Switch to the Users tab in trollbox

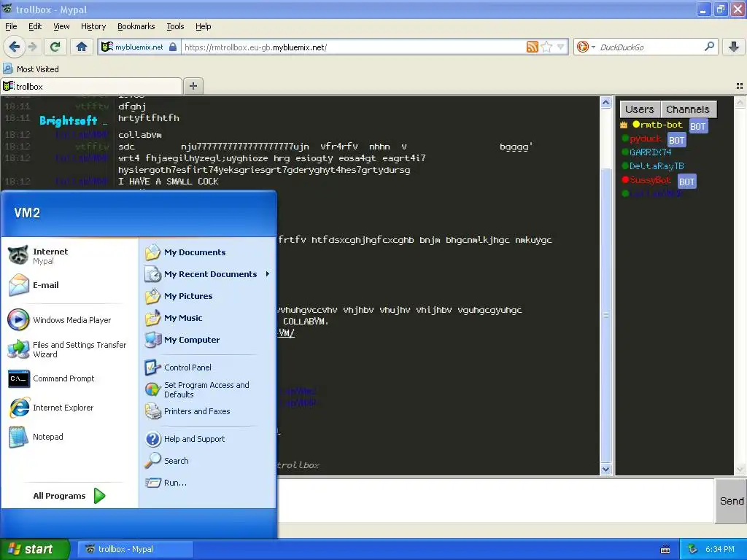(x=639, y=109)
